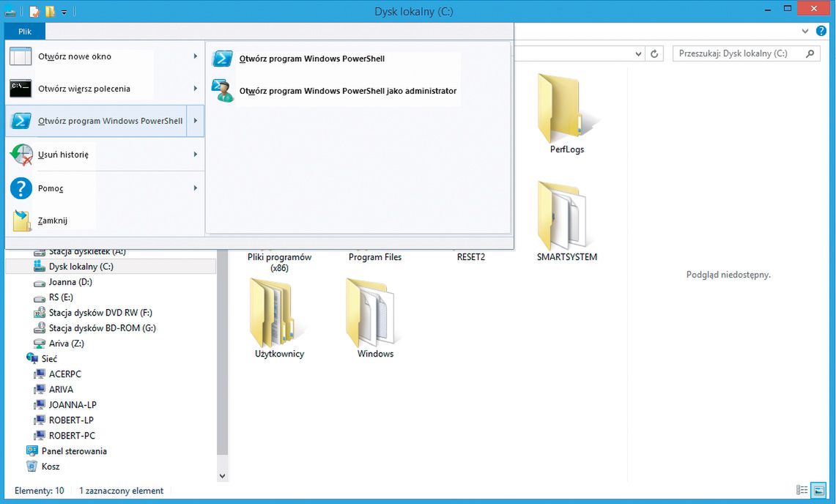Select Sieć node in the tree
This screenshot has width=836, height=504.
pyautogui.click(x=48, y=359)
